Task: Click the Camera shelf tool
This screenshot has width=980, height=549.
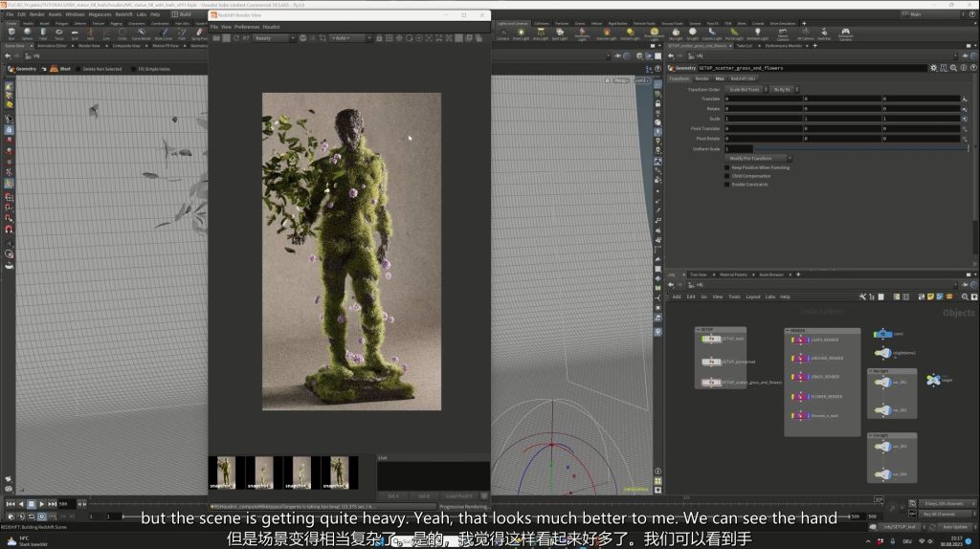Action: click(502, 33)
